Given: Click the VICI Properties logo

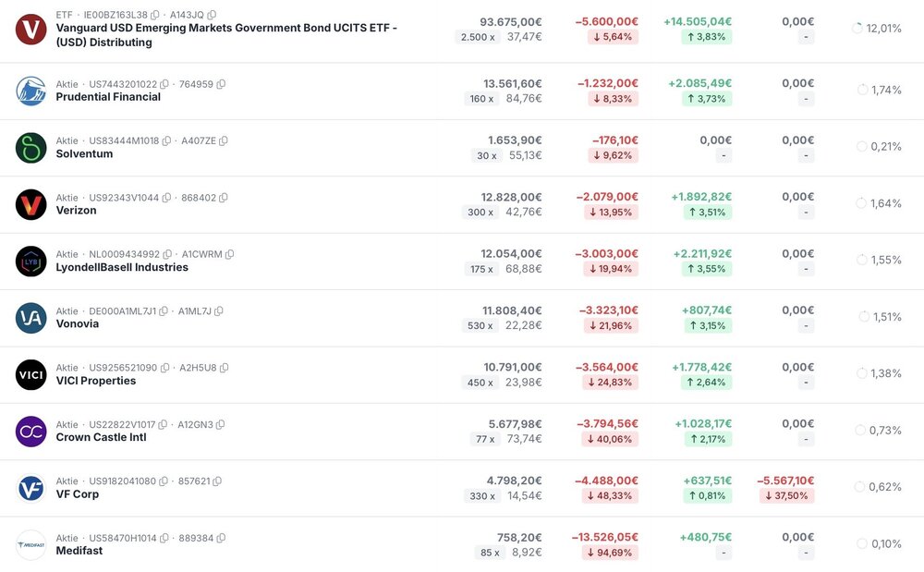Looking at the screenshot, I should click(x=30, y=374).
